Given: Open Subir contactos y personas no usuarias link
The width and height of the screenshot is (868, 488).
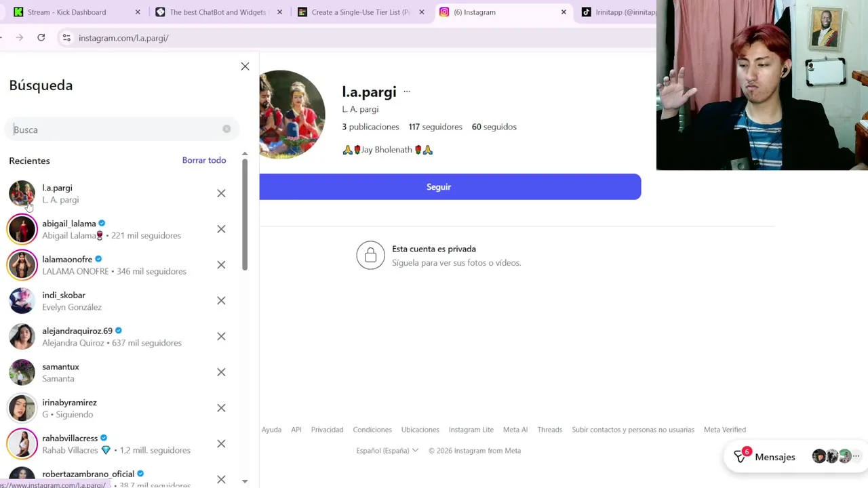Looking at the screenshot, I should tap(633, 430).
